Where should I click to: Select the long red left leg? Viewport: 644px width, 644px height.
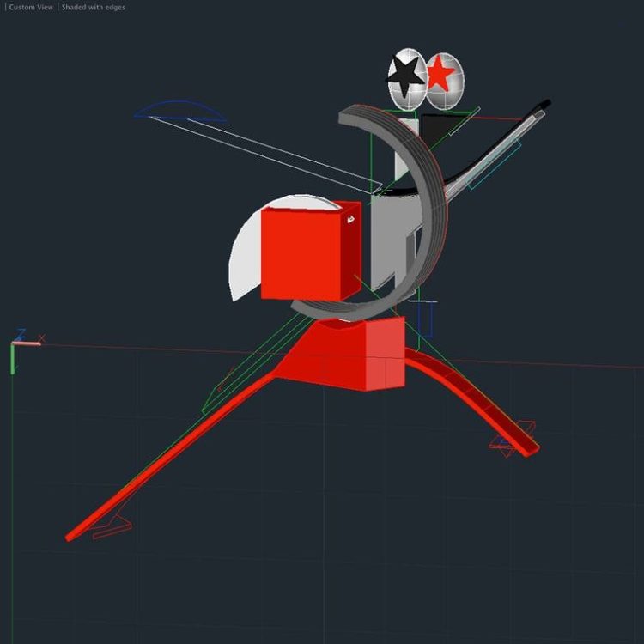pos(172,455)
